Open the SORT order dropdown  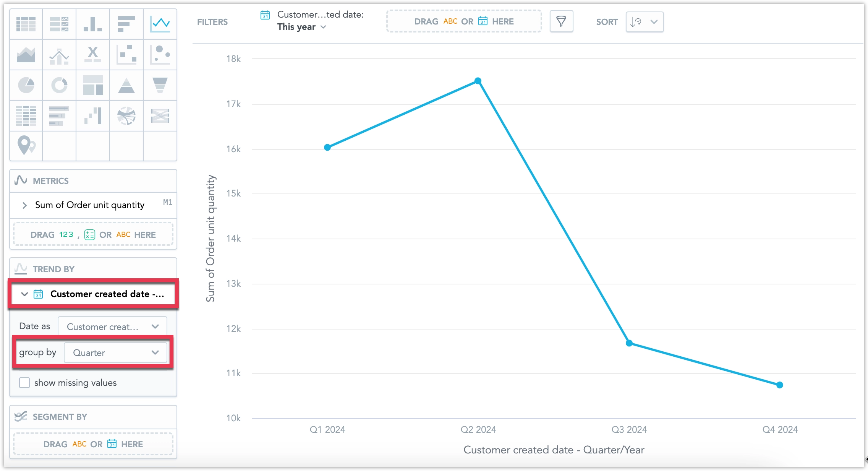(644, 22)
